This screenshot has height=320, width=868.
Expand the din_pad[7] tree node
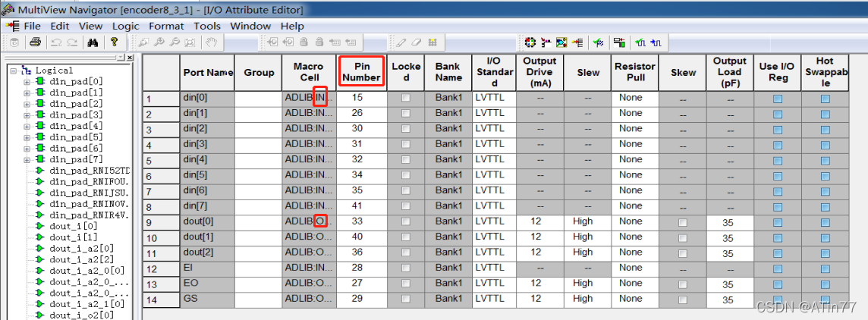27,159
